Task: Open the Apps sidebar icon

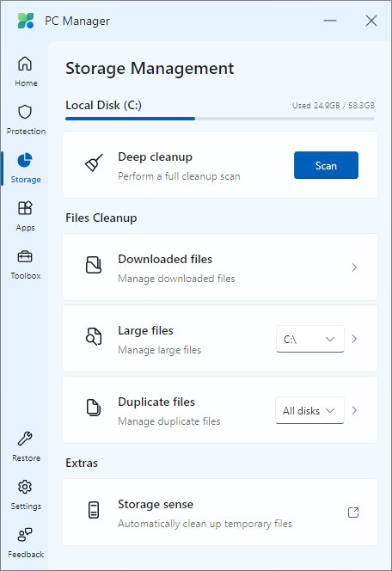Action: 25,208
